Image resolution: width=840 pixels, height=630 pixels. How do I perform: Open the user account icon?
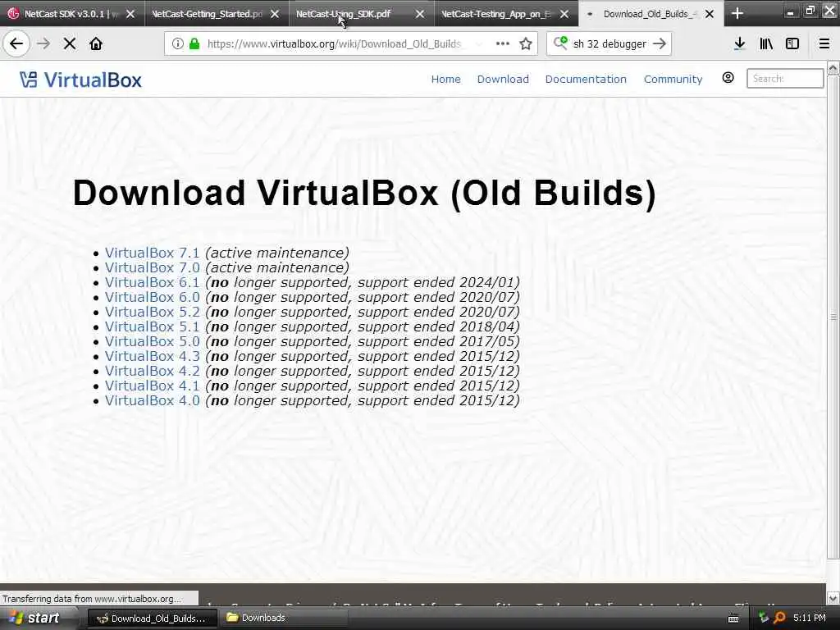728,78
